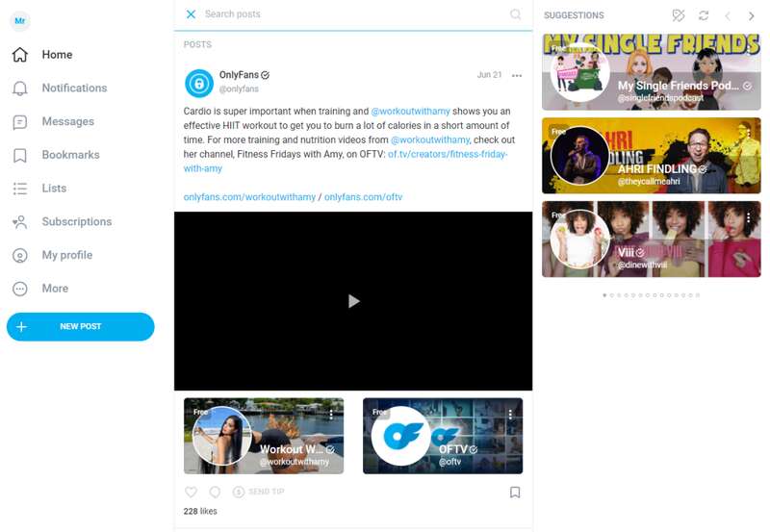Screen dimensions: 770x532
Task: Bookmark the post with bookmark icon
Action: [515, 493]
